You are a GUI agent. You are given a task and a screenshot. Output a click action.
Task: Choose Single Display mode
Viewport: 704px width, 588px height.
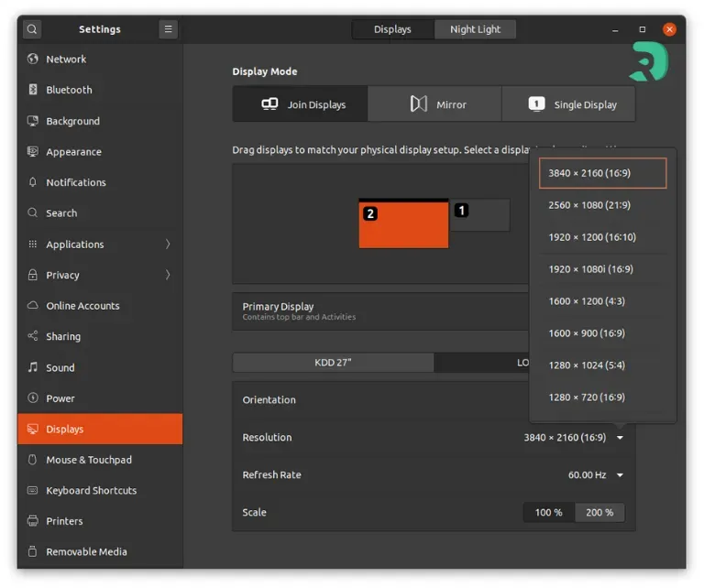click(569, 104)
